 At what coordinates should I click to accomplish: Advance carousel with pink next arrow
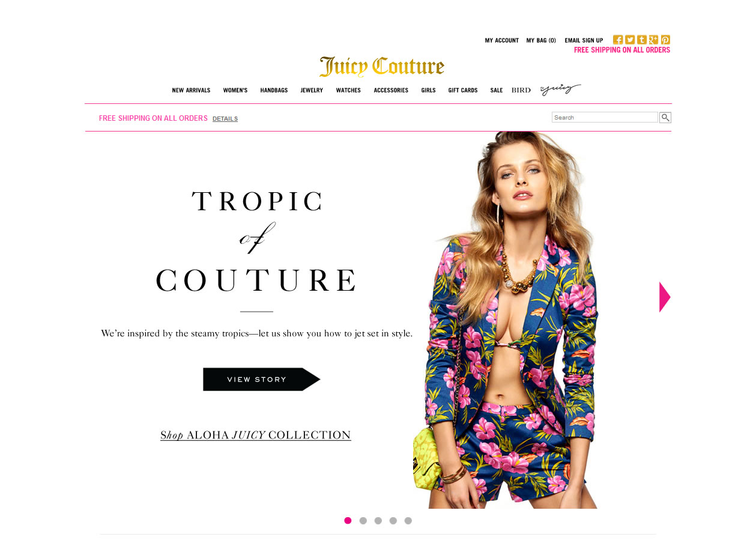click(665, 297)
